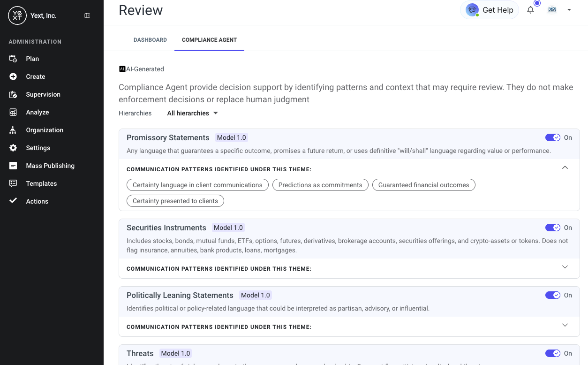Open the All hierarchies dropdown
The width and height of the screenshot is (588, 365).
[193, 113]
